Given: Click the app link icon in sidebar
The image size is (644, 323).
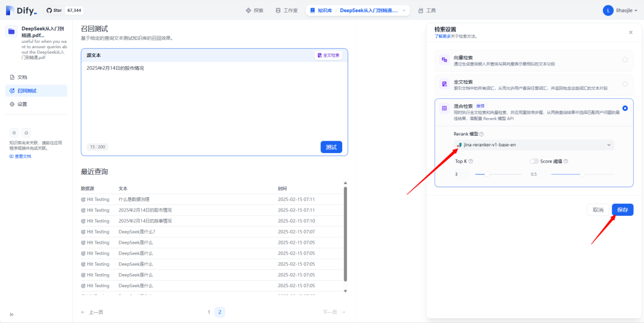Looking at the screenshot, I should 14,133.
